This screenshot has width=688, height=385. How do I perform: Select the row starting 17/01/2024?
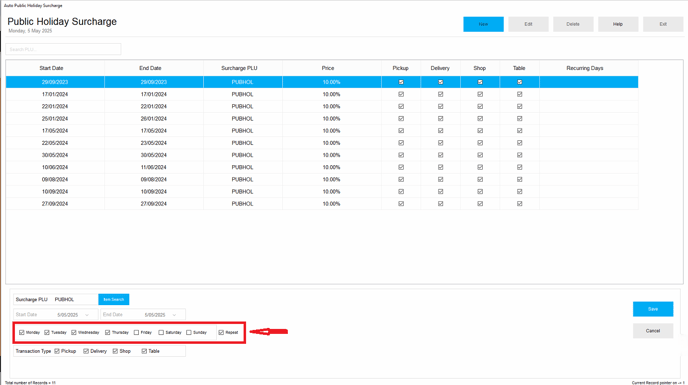pos(322,94)
